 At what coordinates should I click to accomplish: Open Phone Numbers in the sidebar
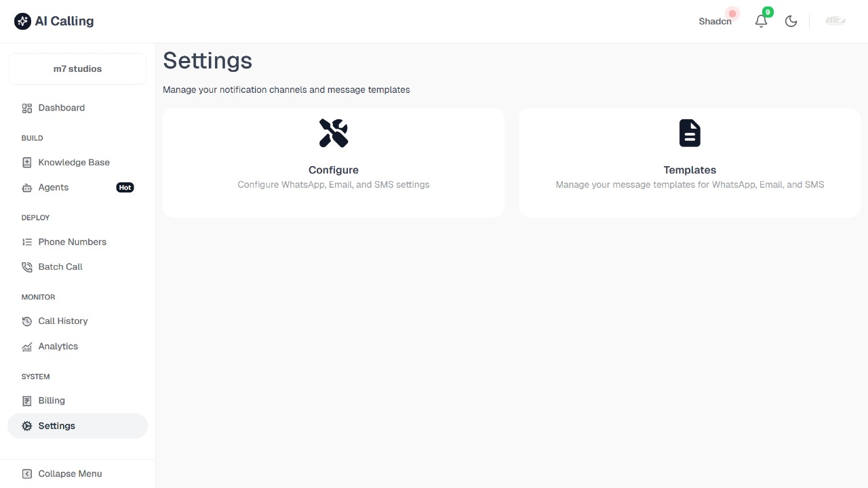click(x=72, y=242)
